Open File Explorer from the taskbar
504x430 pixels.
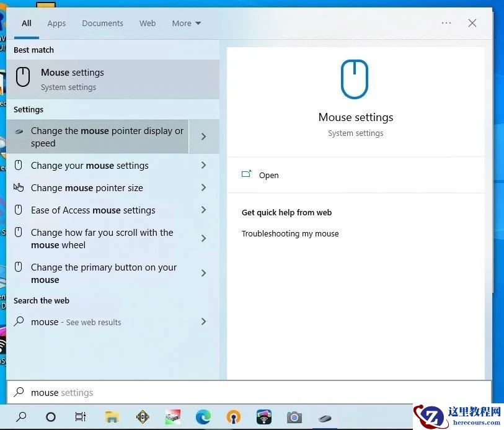pos(112,417)
